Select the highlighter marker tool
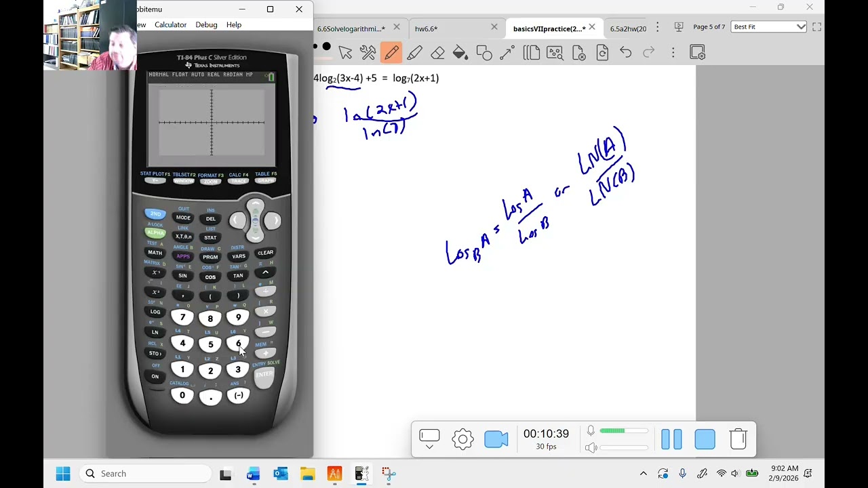Viewport: 868px width, 488px height. pos(414,52)
